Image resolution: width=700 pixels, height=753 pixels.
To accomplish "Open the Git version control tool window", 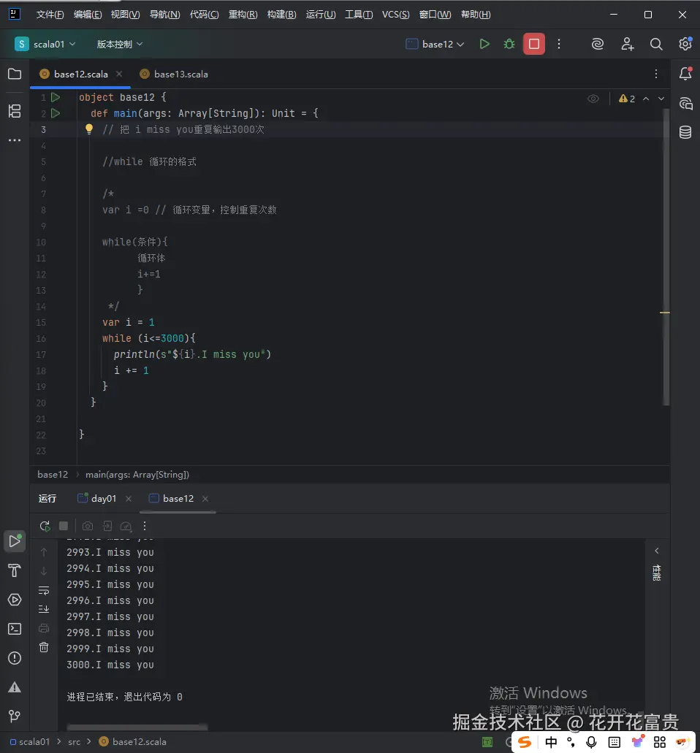I will click(15, 716).
